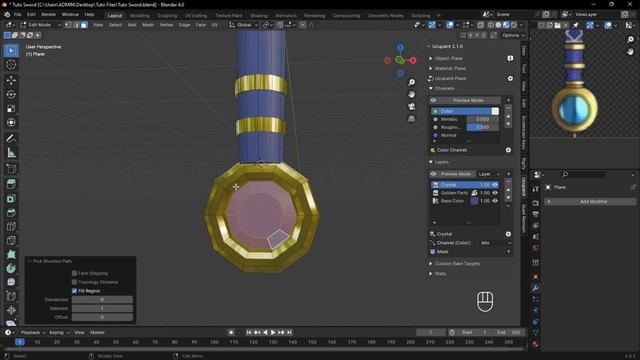Adjust the Metallic value field

click(482, 119)
